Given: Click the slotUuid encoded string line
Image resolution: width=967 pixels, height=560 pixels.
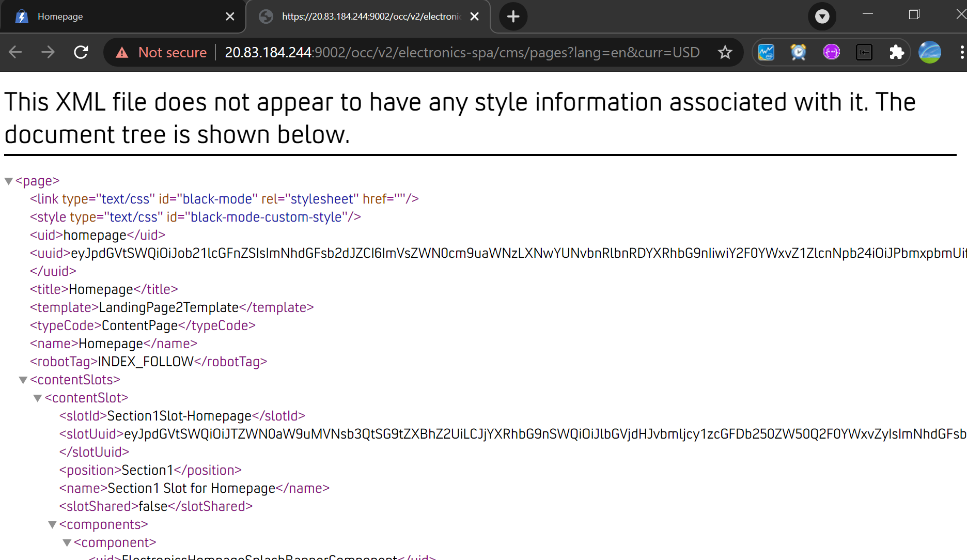Looking at the screenshot, I should (x=513, y=434).
